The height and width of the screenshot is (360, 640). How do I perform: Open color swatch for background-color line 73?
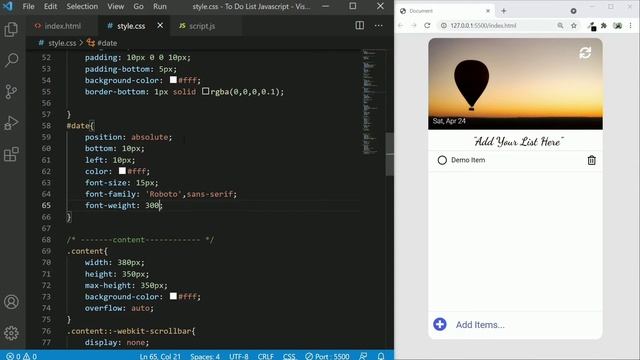(x=173, y=296)
